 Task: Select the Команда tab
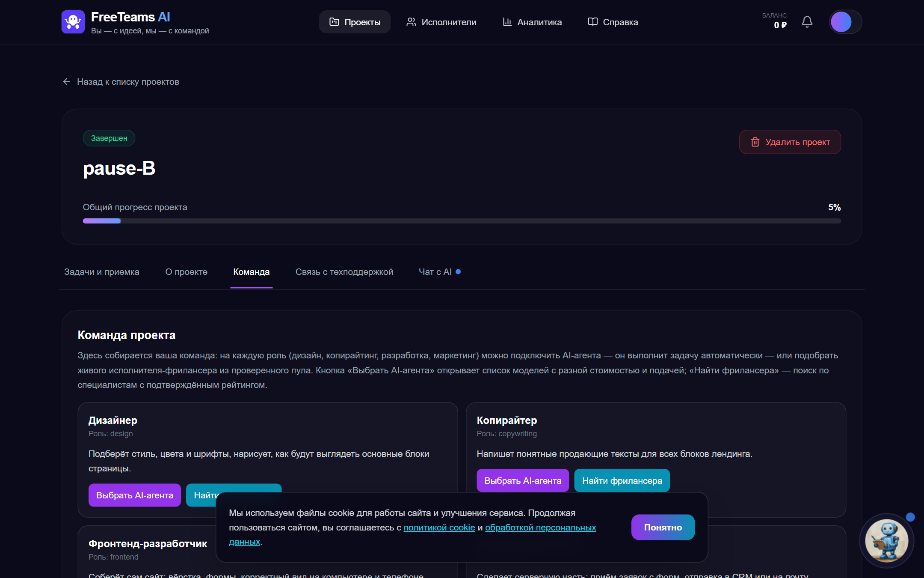click(x=251, y=272)
